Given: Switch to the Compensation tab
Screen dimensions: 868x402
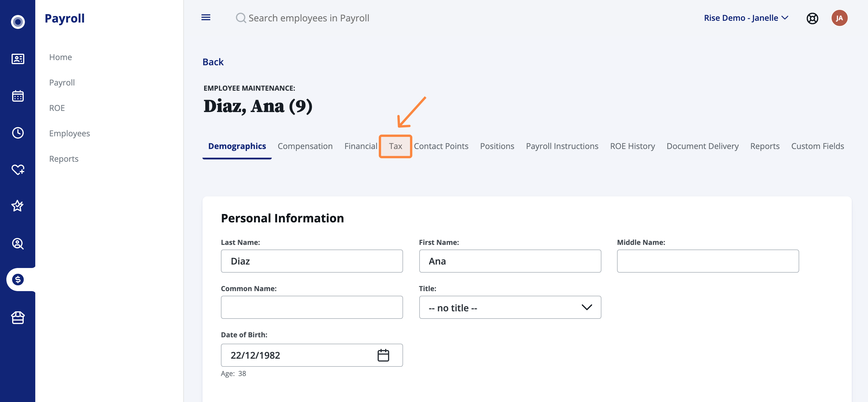Looking at the screenshot, I should 305,146.
